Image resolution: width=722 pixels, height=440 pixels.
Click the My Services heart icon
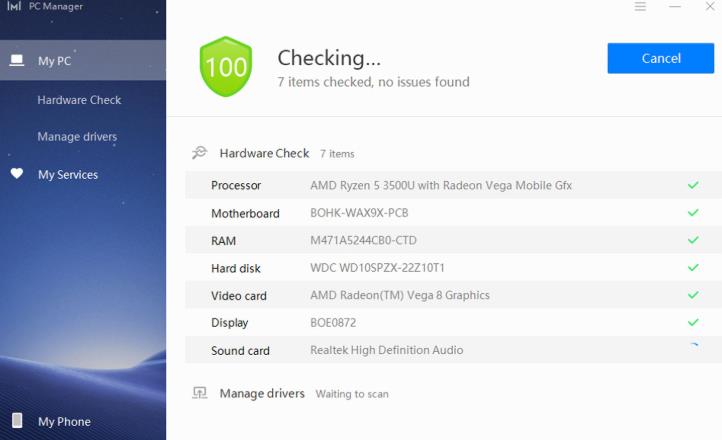[17, 174]
